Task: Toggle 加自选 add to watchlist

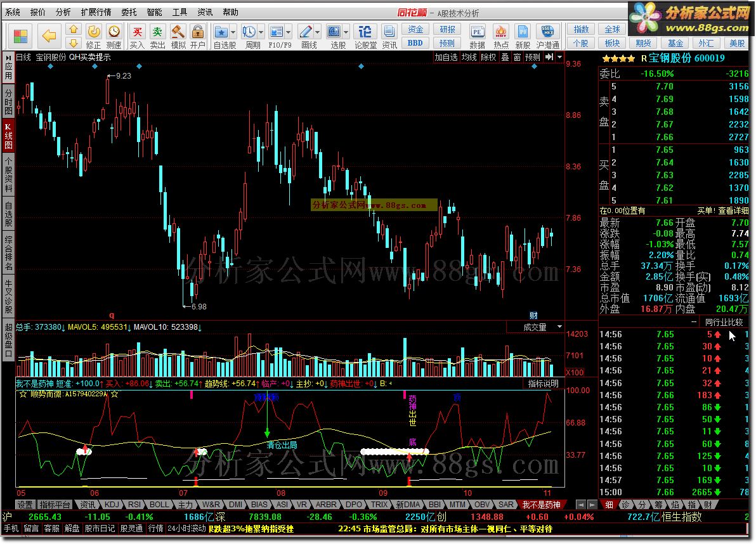Action: click(x=446, y=57)
